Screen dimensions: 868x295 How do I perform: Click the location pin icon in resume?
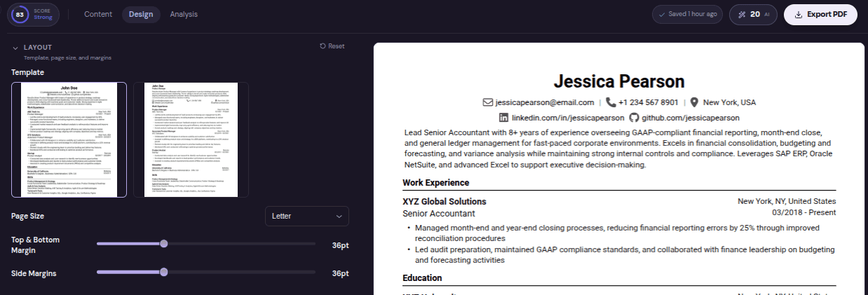pyautogui.click(x=694, y=102)
